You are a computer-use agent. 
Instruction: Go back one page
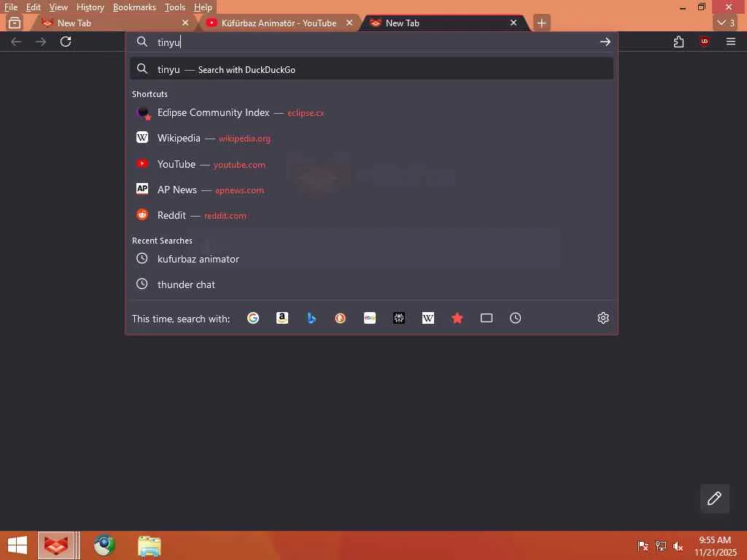point(16,42)
